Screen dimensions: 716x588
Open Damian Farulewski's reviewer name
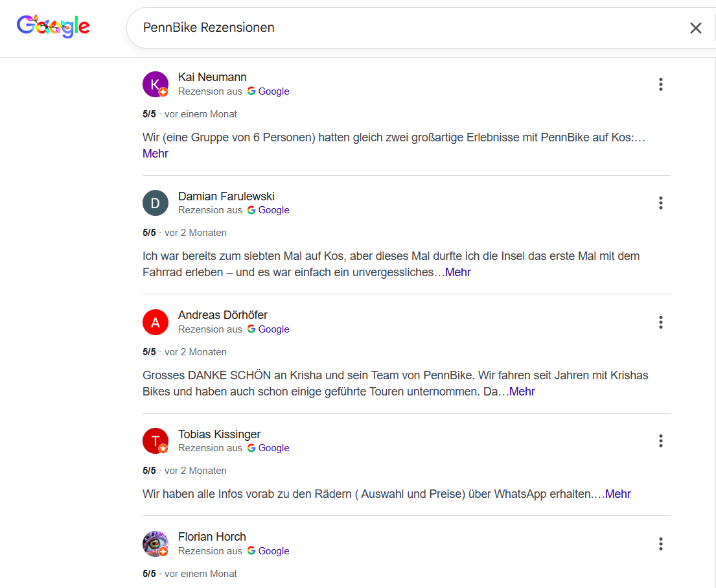226,196
